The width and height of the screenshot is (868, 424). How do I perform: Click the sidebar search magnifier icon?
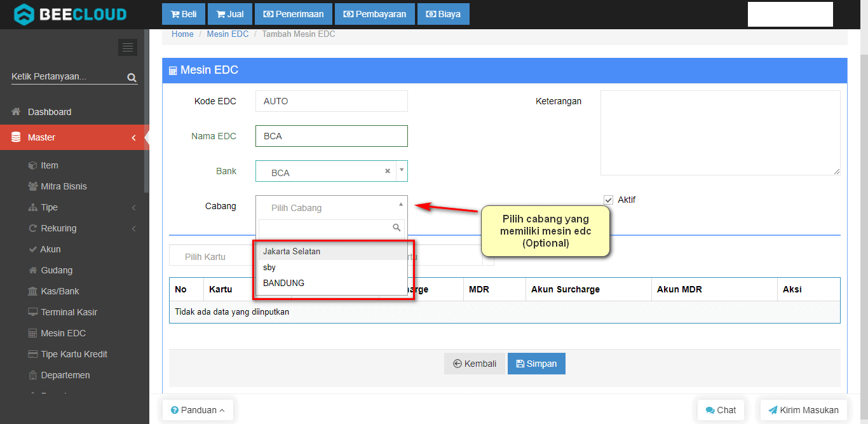click(132, 78)
